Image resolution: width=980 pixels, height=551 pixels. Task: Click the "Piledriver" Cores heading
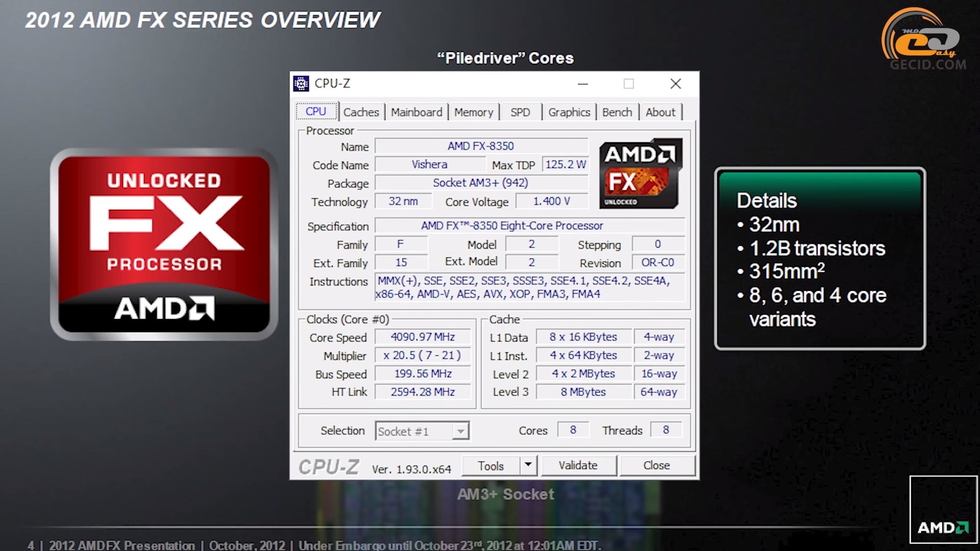[x=505, y=58]
